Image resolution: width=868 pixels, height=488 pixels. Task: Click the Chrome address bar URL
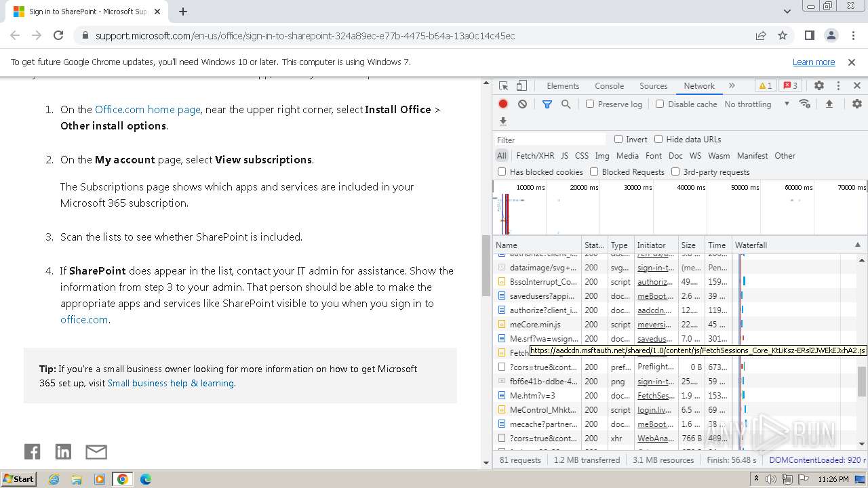pos(305,35)
